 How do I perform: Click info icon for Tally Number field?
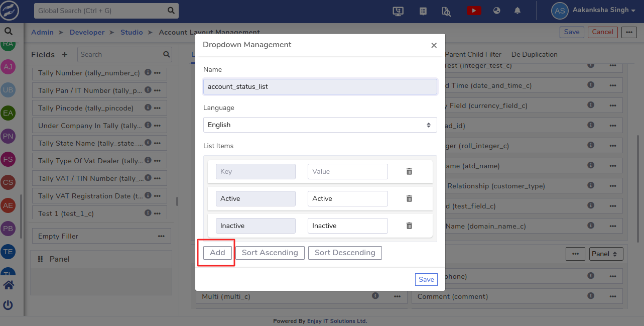click(148, 72)
